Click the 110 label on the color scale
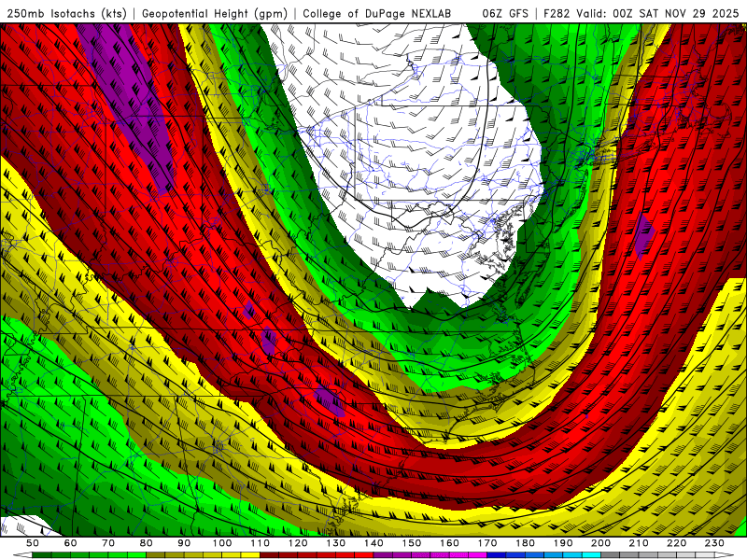 [x=260, y=543]
